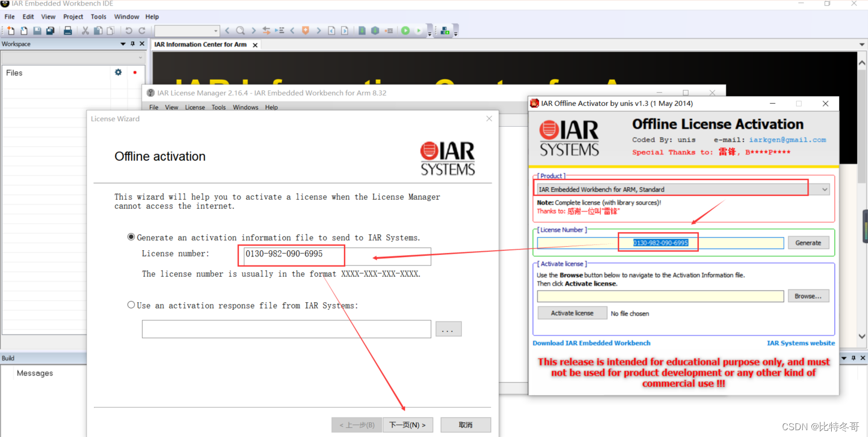The image size is (868, 437).
Task: Click the New Document toolbar icon
Action: pyautogui.click(x=11, y=31)
